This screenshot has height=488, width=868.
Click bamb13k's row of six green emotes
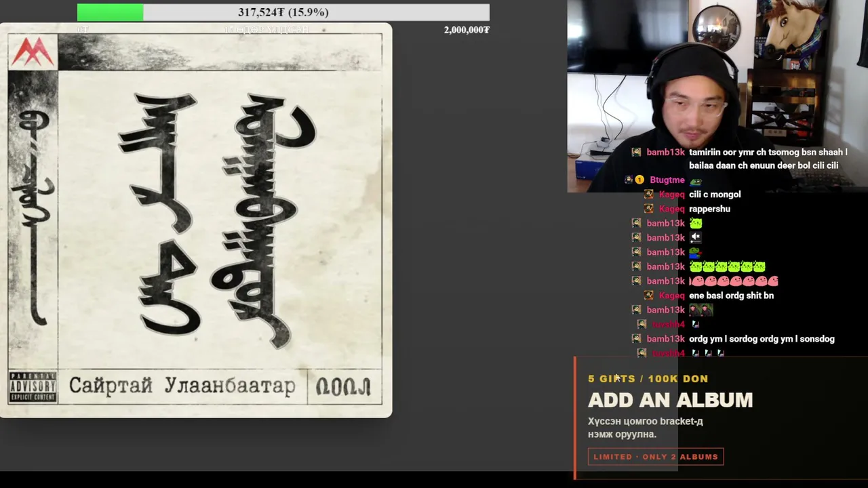point(727,266)
